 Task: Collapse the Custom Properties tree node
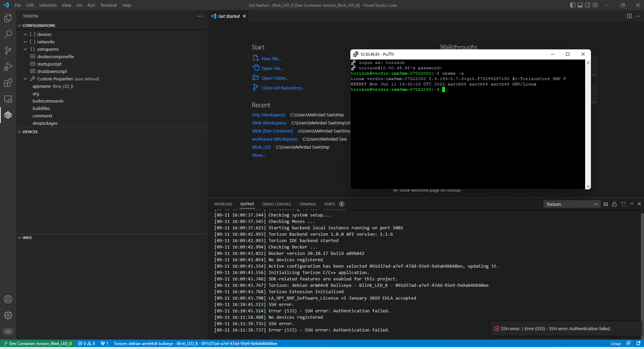click(25, 79)
